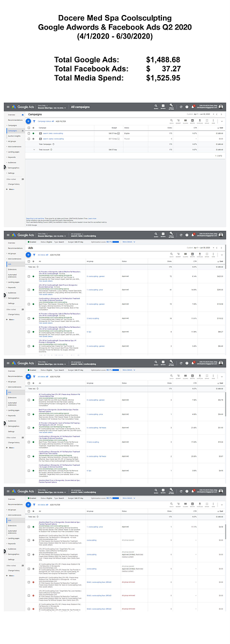
Task: Click the Download icon above the Campaigns table
Action: (199, 121)
